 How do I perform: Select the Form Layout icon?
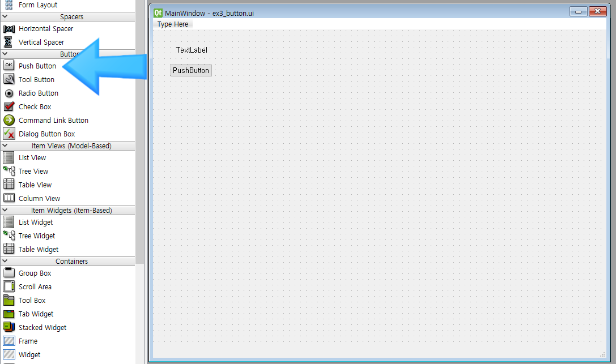pyautogui.click(x=9, y=5)
